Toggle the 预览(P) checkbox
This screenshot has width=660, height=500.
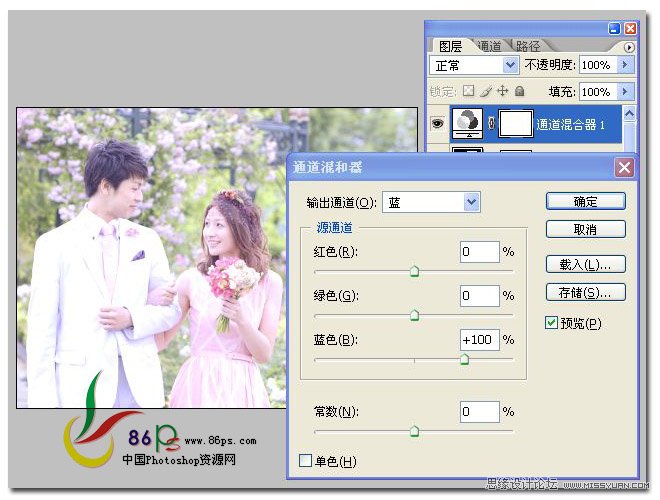coord(551,323)
